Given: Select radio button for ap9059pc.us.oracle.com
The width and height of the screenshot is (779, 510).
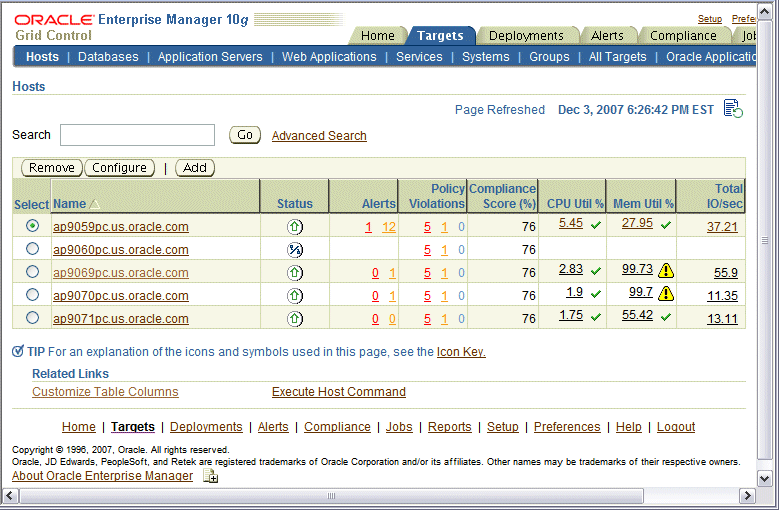Looking at the screenshot, I should point(32,225).
